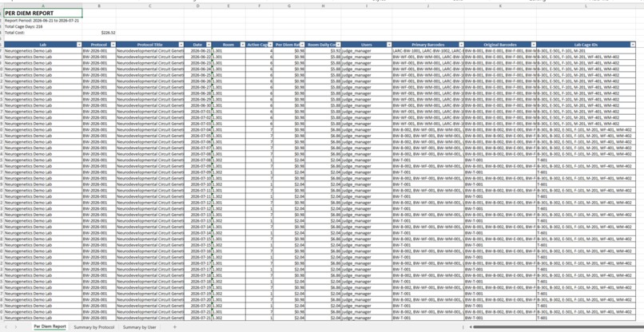644x332 pixels.
Task: Select the protocol title cell for 2026-06-29
Action: (150, 99)
